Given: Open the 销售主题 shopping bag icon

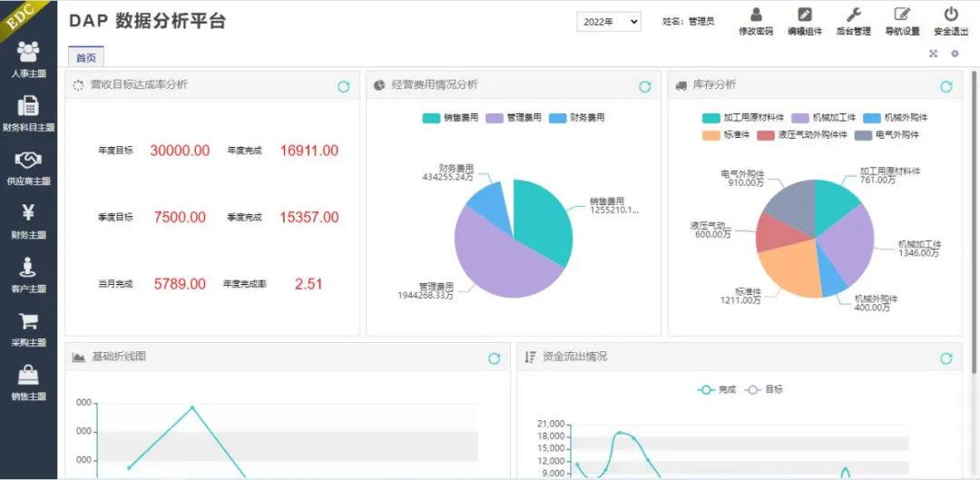Looking at the screenshot, I should (x=28, y=375).
